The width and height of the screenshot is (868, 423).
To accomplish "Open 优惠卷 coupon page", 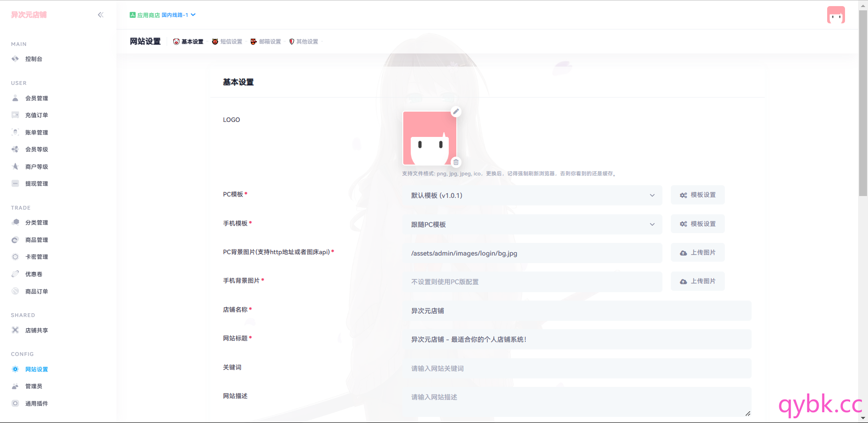I will (x=33, y=274).
